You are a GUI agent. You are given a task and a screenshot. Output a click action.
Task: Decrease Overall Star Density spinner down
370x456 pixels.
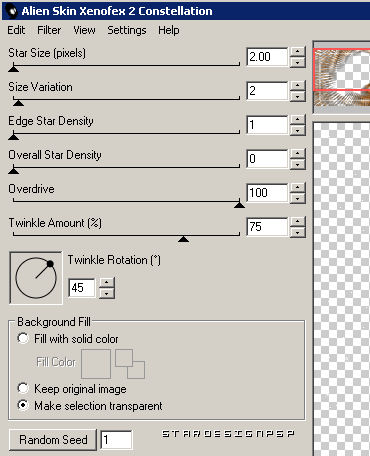click(297, 165)
